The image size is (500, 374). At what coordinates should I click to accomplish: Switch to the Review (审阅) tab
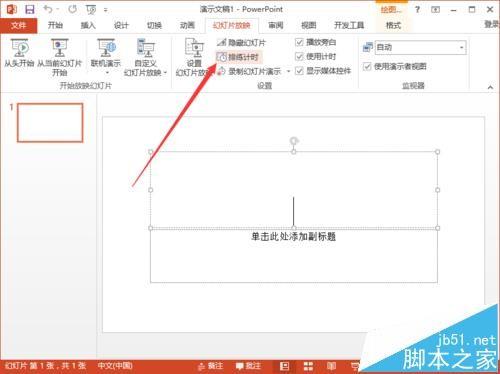pyautogui.click(x=276, y=25)
